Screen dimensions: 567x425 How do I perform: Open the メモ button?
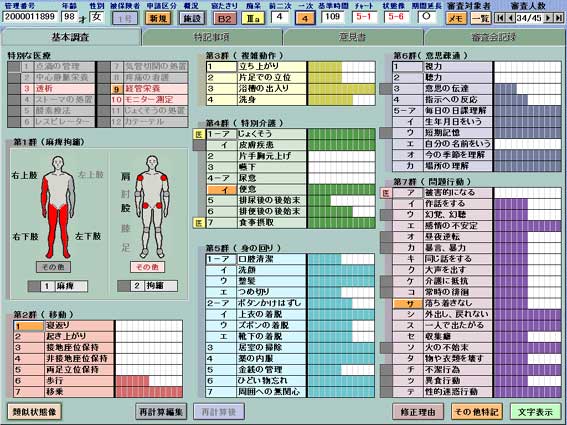[x=456, y=18]
